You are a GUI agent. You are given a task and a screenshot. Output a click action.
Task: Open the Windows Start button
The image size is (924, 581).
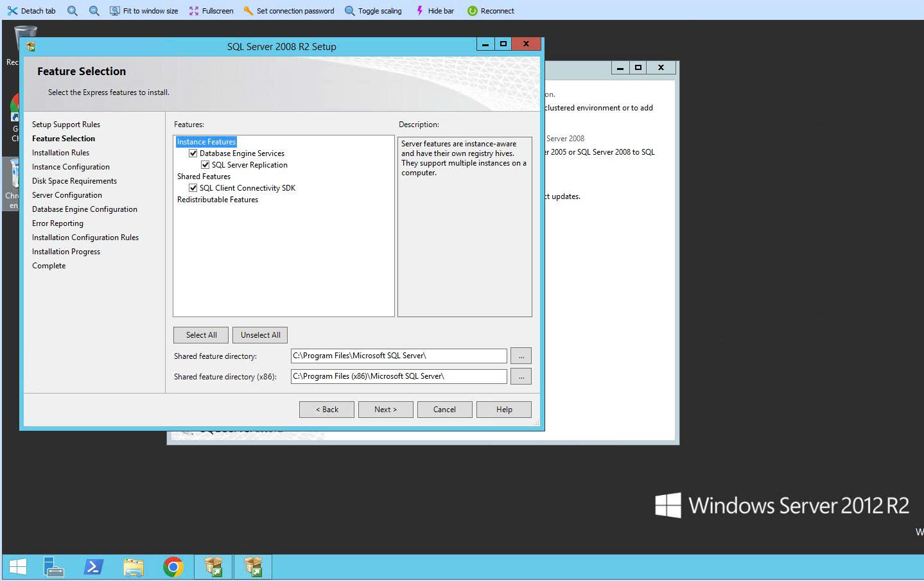[x=18, y=567]
